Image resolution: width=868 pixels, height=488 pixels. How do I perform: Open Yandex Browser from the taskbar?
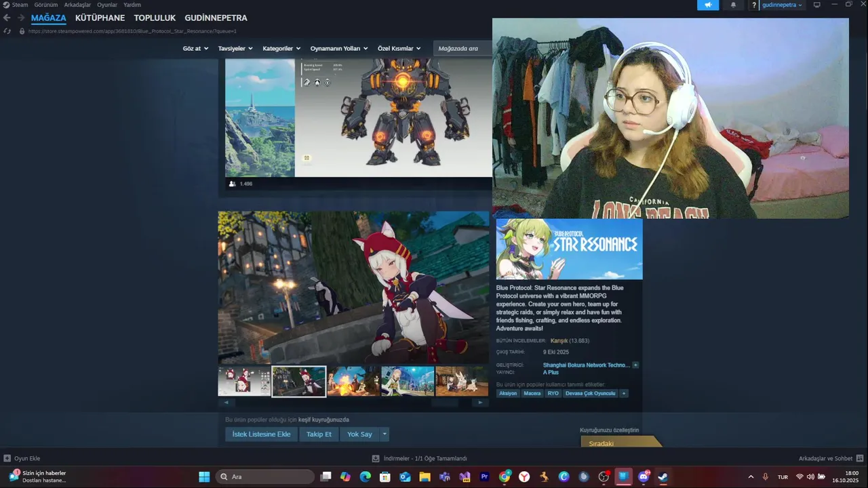(524, 476)
